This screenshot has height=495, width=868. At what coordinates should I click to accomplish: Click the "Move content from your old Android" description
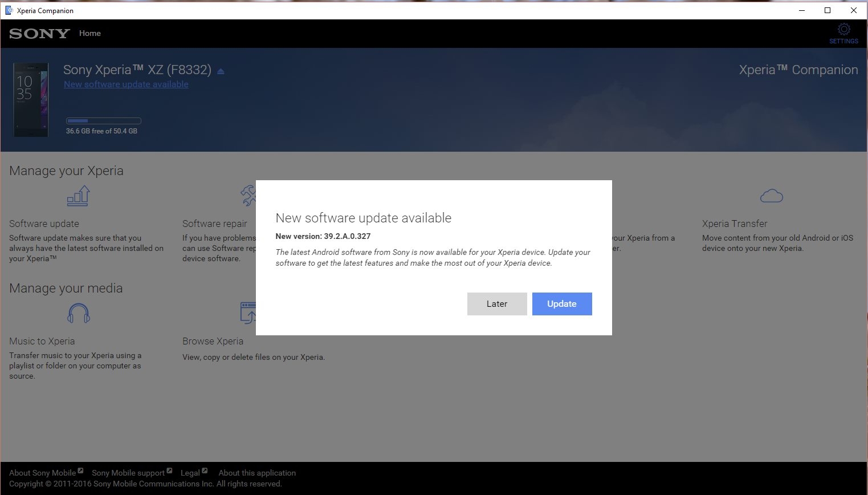tap(777, 243)
